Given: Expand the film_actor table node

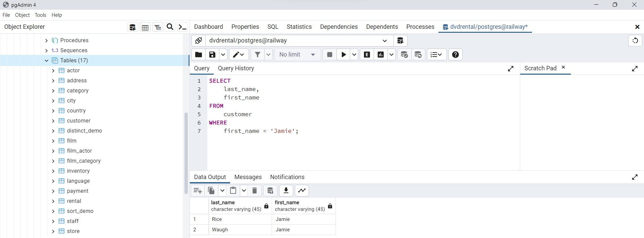Looking at the screenshot, I should pyautogui.click(x=53, y=151).
